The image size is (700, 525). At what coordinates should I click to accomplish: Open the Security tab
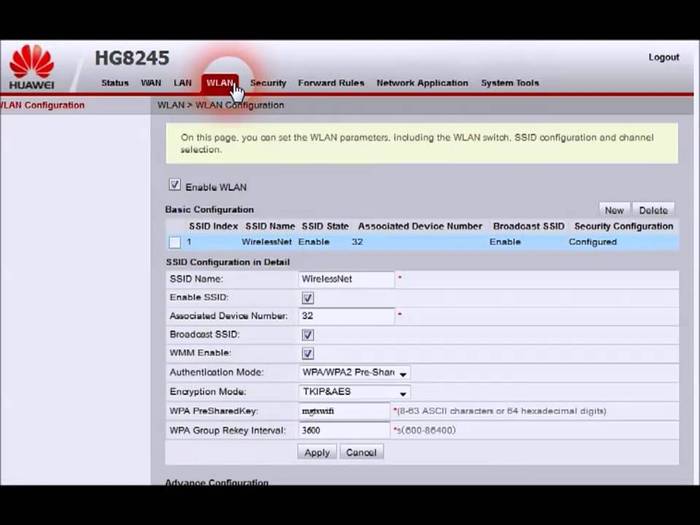(268, 83)
